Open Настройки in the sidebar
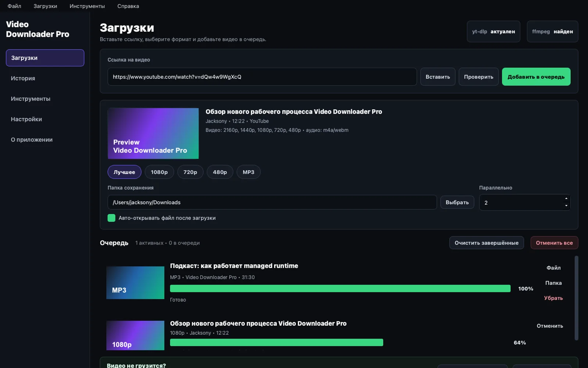588x368 pixels. (x=45, y=119)
